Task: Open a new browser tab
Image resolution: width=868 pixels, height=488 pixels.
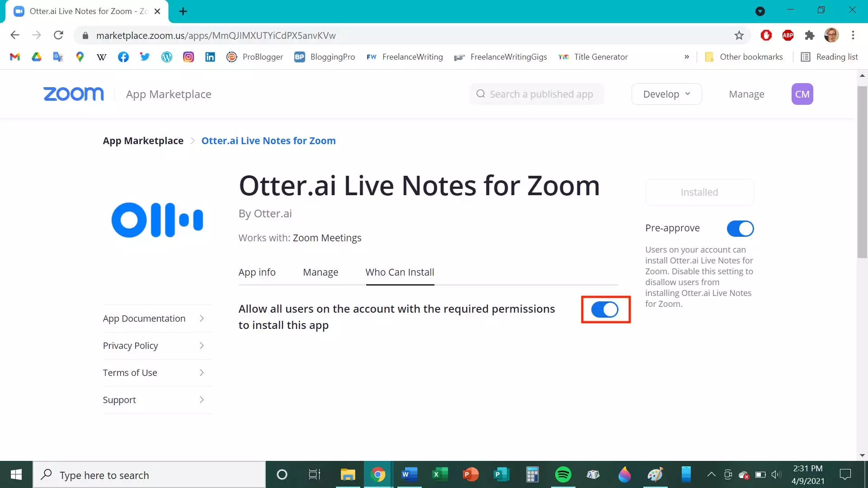Action: pyautogui.click(x=183, y=11)
